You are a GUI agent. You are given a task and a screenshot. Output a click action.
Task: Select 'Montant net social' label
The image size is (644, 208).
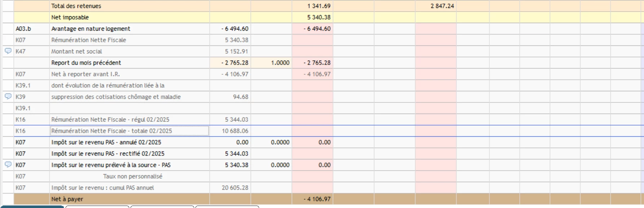[x=76, y=51]
